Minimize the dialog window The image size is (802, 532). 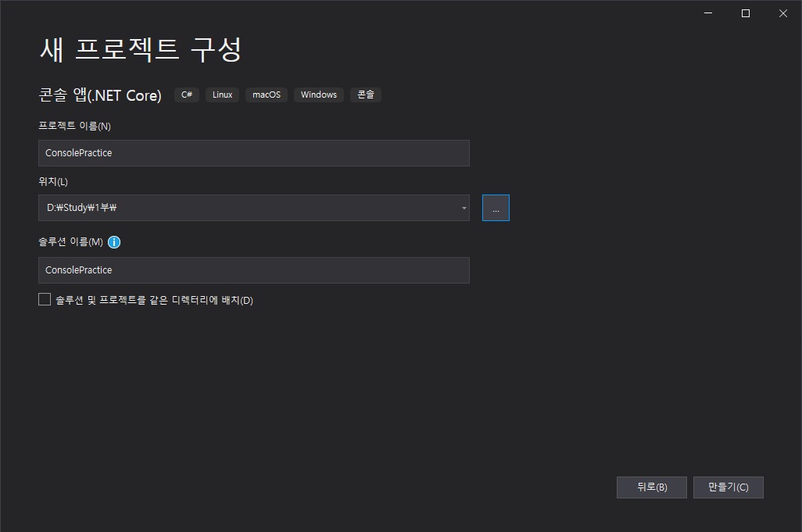(708, 13)
